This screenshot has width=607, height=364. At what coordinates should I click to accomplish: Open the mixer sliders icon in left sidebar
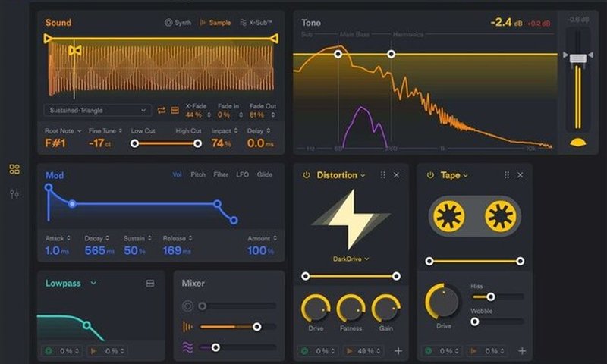pos(14,194)
